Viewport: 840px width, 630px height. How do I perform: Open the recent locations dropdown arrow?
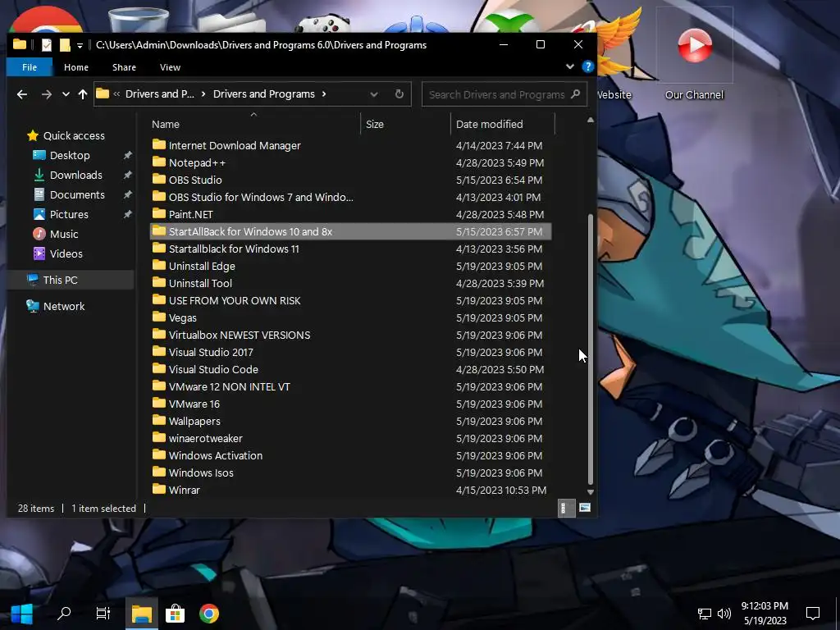[x=66, y=94]
